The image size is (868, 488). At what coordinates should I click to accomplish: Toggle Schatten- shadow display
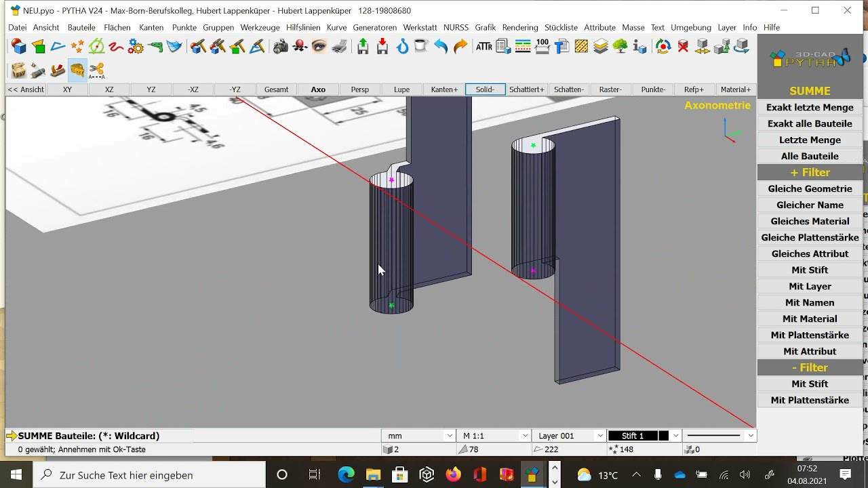tap(568, 89)
